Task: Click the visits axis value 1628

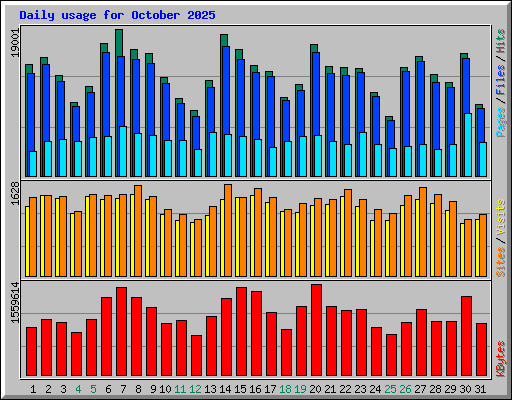Action: pyautogui.click(x=15, y=194)
